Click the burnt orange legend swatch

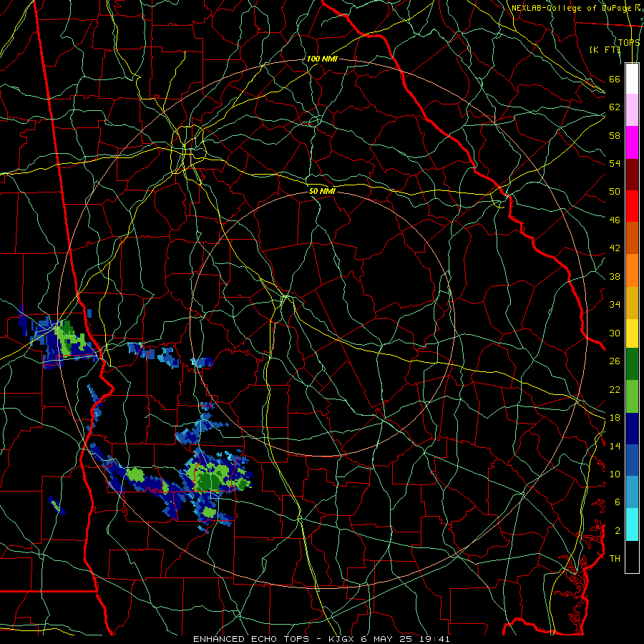pyautogui.click(x=632, y=238)
